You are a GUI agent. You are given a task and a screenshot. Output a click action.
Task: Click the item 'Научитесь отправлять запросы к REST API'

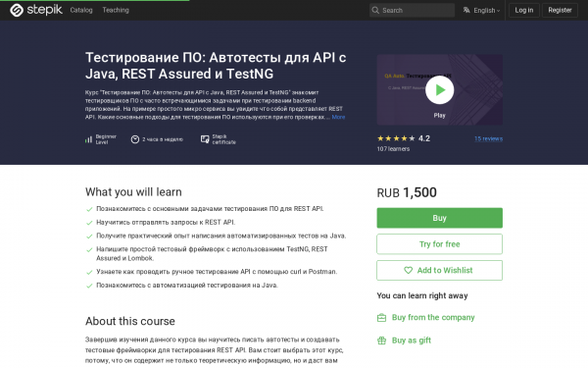[x=166, y=223]
